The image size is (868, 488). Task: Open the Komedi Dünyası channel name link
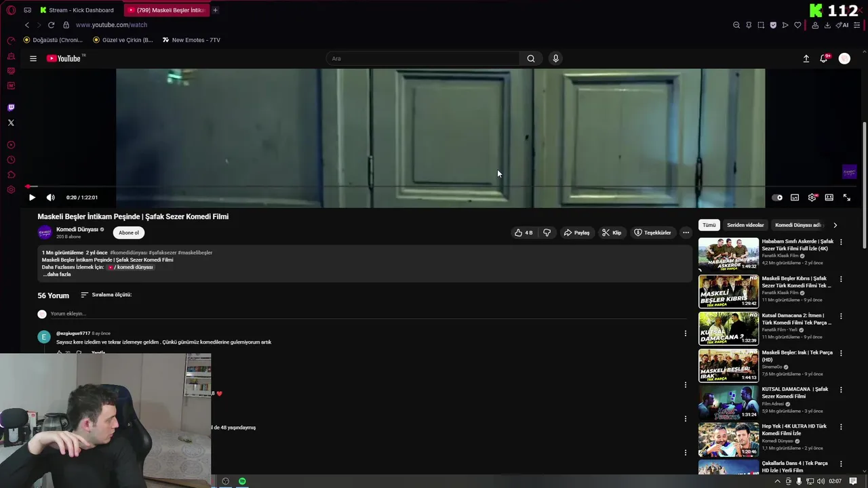pos(77,229)
